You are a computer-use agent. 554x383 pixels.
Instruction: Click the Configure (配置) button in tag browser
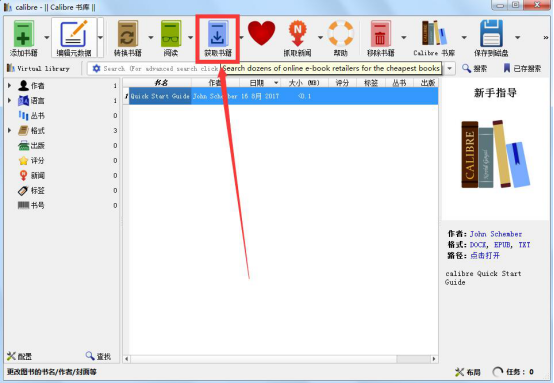click(x=19, y=356)
